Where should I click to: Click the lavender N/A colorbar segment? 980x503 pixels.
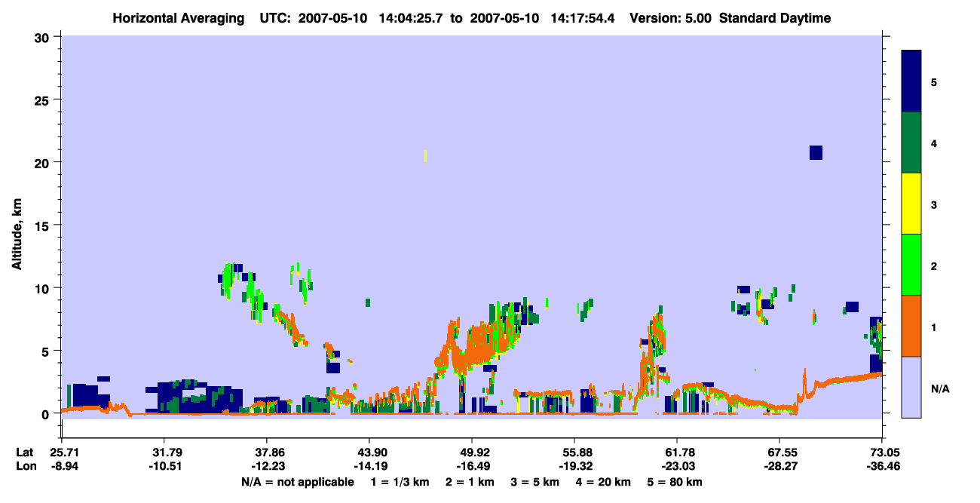tap(911, 387)
